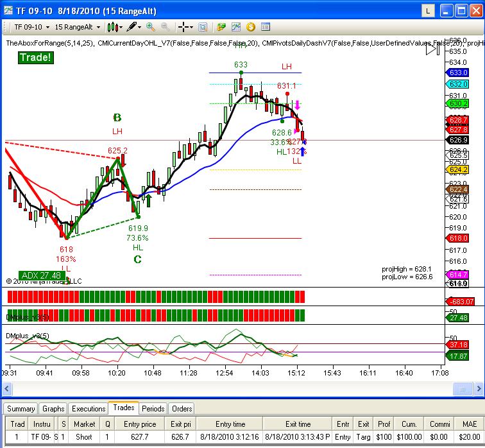The height and width of the screenshot is (448, 485).
Task: Open the chart properties table icon
Action: 266,27
